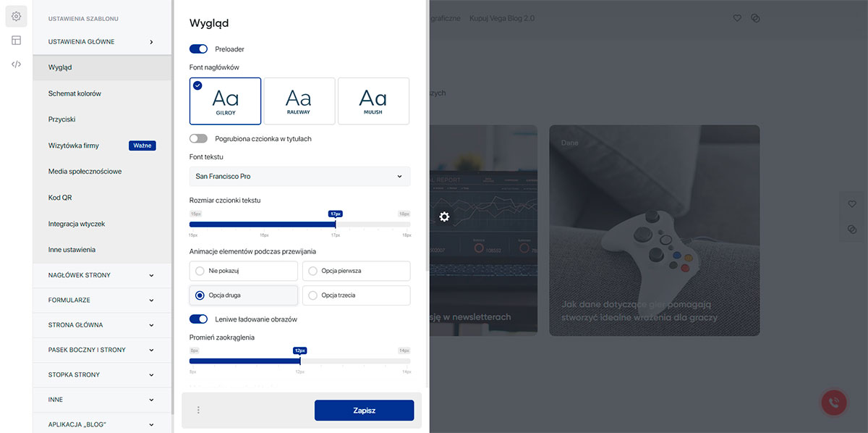Click the settings gear icon in left rail

pos(16,16)
